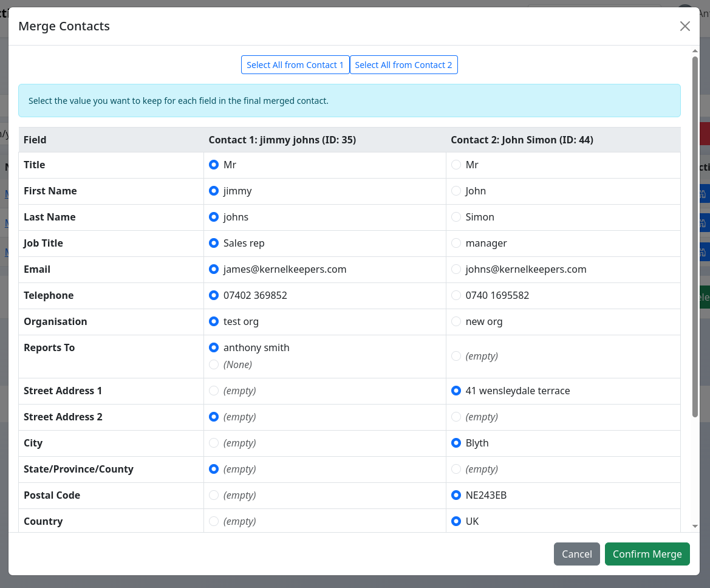
Task: Click the Telephone field label
Action: pos(49,295)
